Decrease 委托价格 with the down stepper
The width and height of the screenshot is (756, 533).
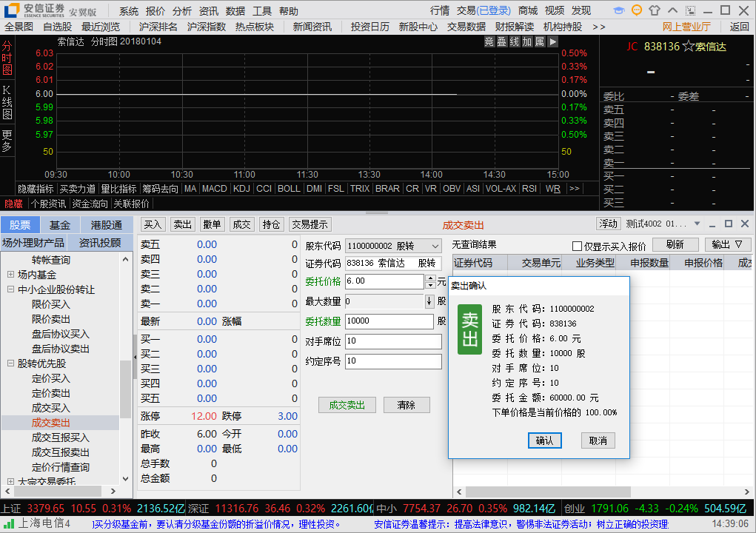tap(430, 285)
